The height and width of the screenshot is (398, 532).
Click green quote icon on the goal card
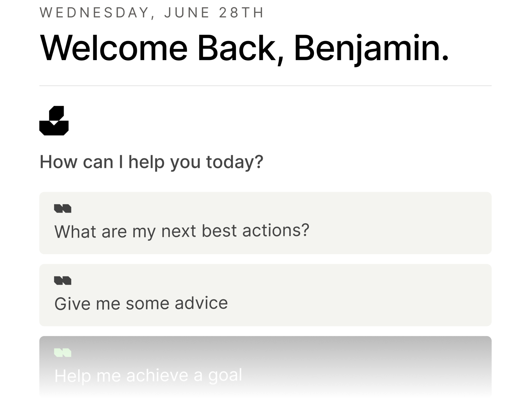point(63,353)
